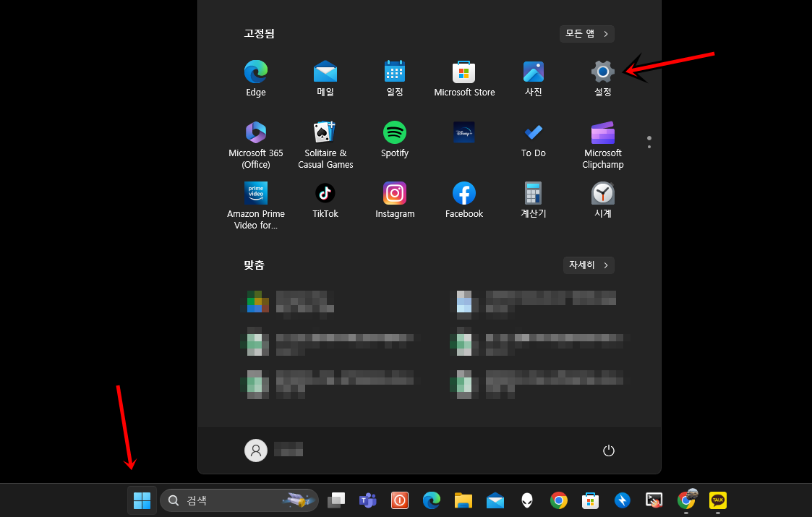Open Edge from the taskbar

pyautogui.click(x=432, y=500)
